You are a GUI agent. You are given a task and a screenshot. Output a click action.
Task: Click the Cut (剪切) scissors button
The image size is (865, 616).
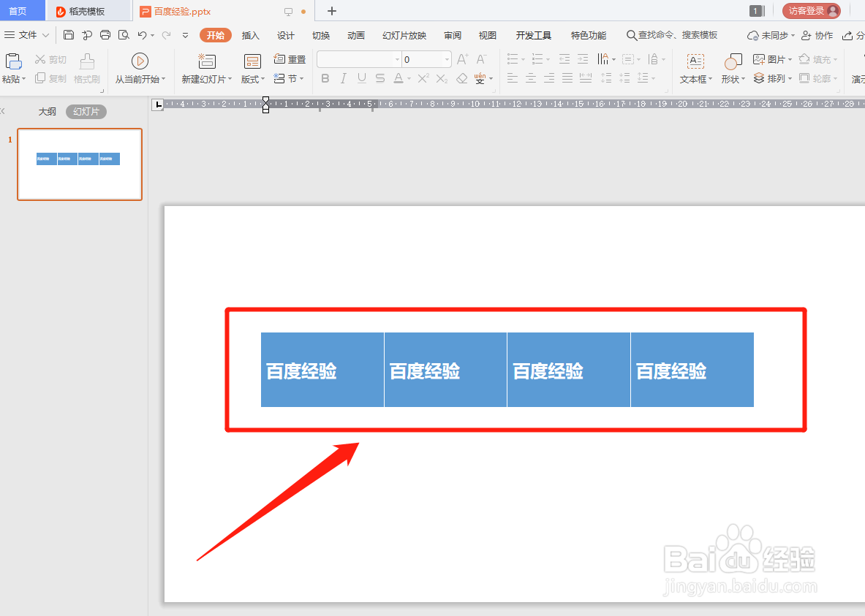coord(50,60)
